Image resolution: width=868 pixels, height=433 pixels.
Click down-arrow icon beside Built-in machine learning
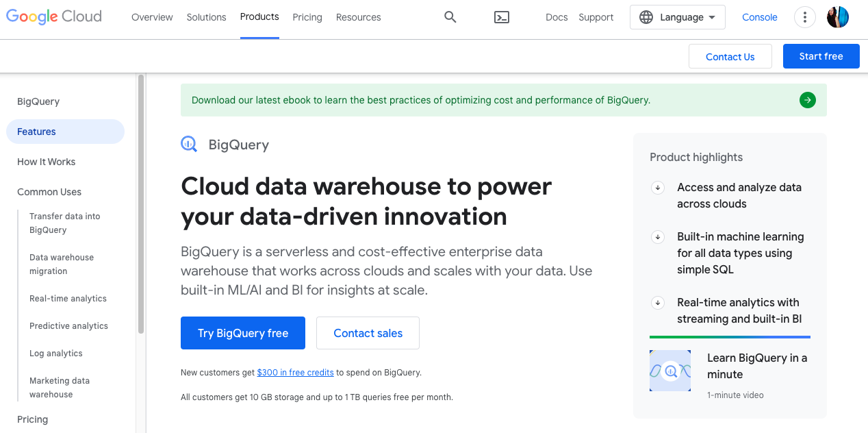(x=657, y=236)
